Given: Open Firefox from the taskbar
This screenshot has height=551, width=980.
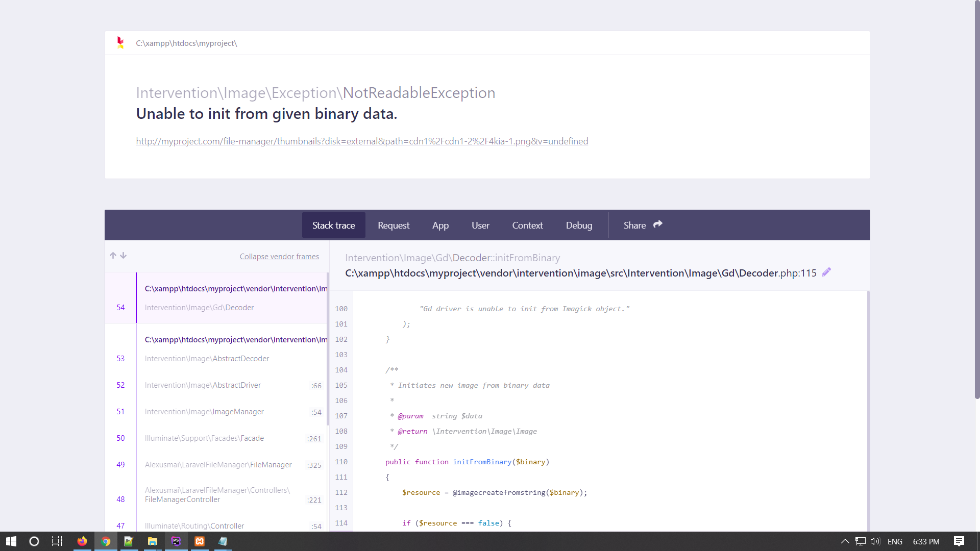Looking at the screenshot, I should (82, 541).
